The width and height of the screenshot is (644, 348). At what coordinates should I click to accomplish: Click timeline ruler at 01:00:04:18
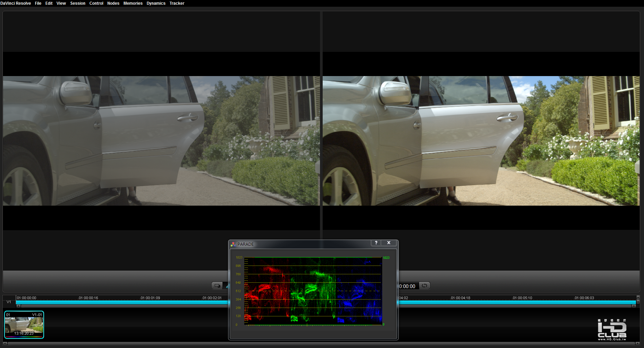coord(461,298)
